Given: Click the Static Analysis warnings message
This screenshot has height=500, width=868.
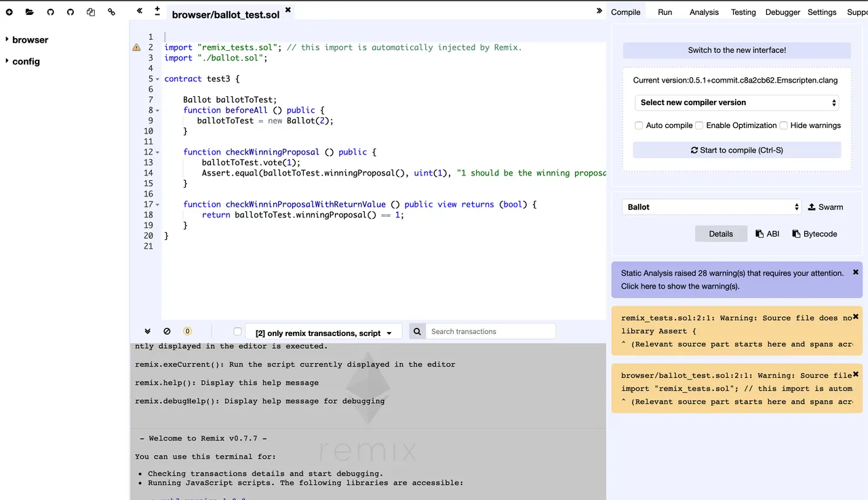Looking at the screenshot, I should [x=732, y=280].
